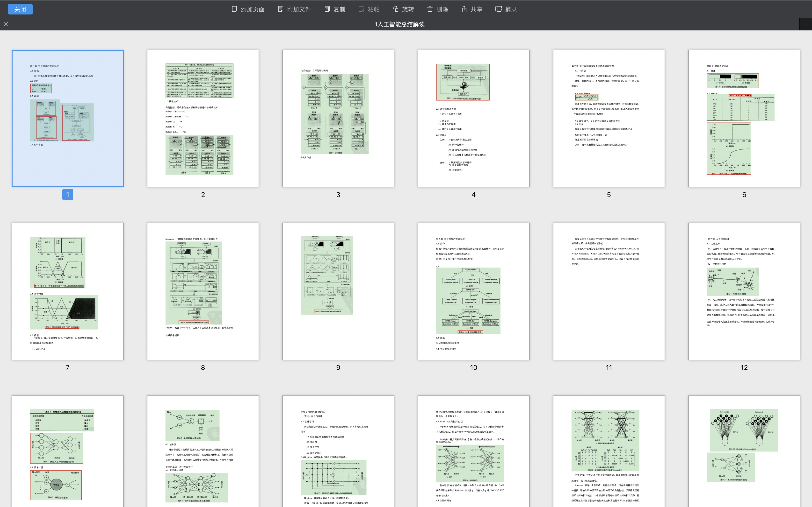Click the Delete (删除) trash icon
The height and width of the screenshot is (507, 812).
[430, 9]
